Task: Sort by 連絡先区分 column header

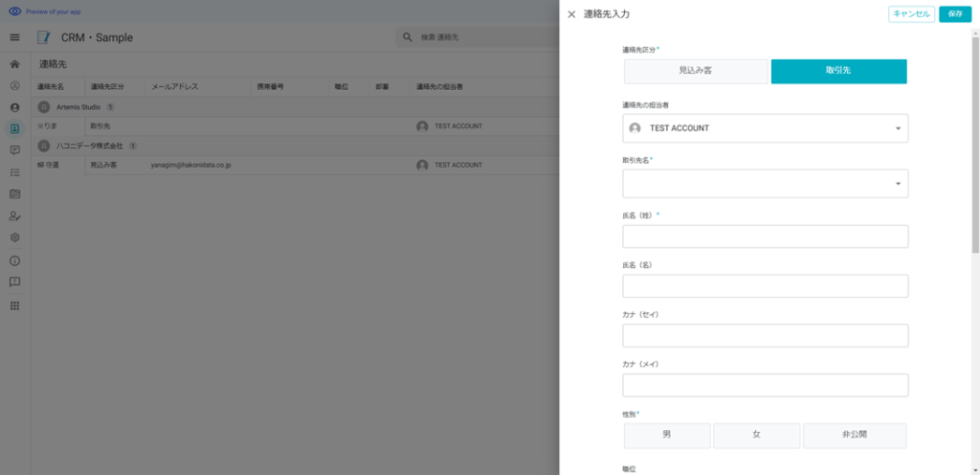Action: click(x=107, y=87)
